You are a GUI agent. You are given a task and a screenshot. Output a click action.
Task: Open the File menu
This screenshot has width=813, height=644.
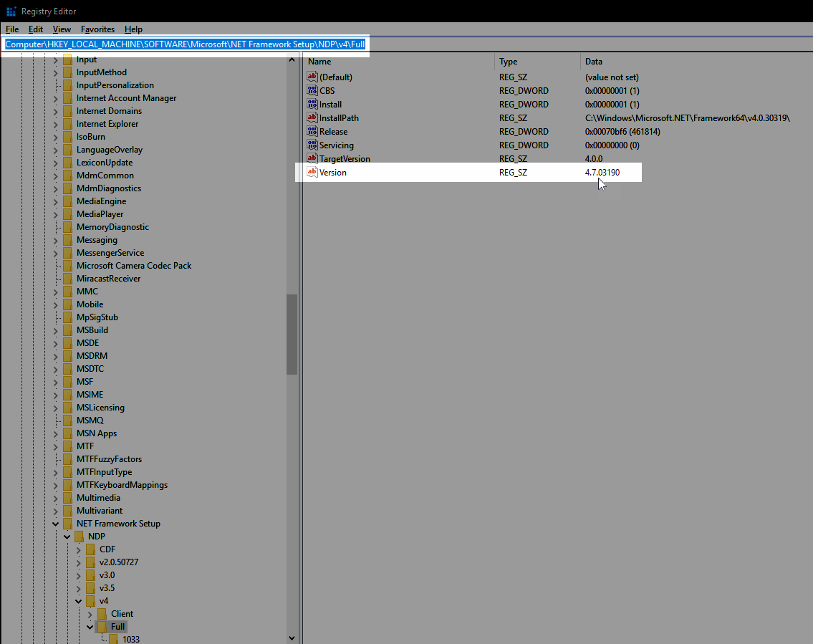click(12, 29)
